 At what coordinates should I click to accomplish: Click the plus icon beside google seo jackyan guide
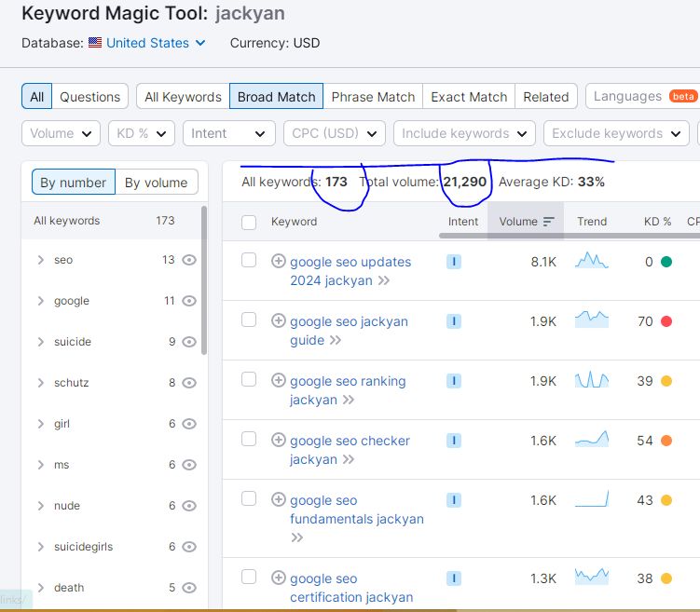click(x=278, y=320)
